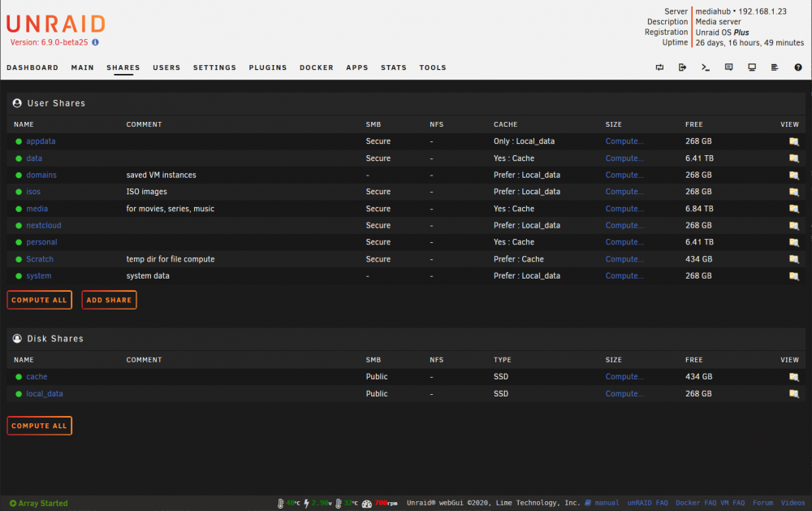Switch to the Plugins tab
Viewport: 812px width, 511px height.
click(267, 67)
